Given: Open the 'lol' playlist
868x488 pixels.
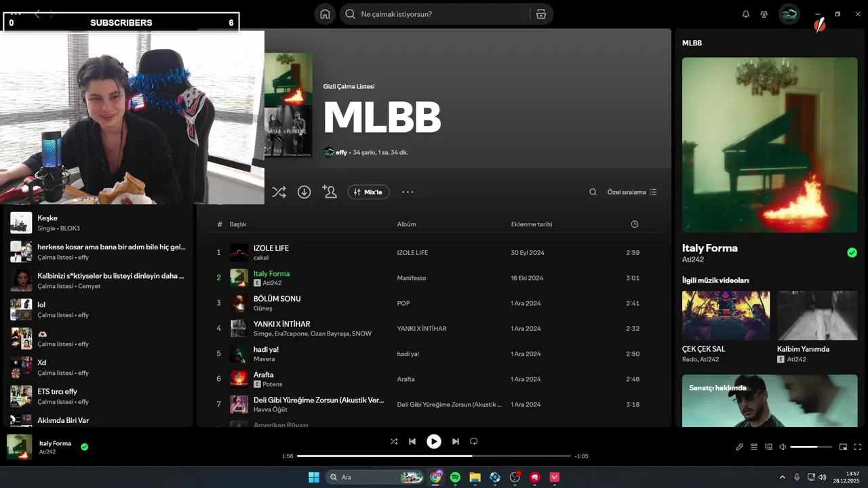Looking at the screenshot, I should click(x=98, y=309).
